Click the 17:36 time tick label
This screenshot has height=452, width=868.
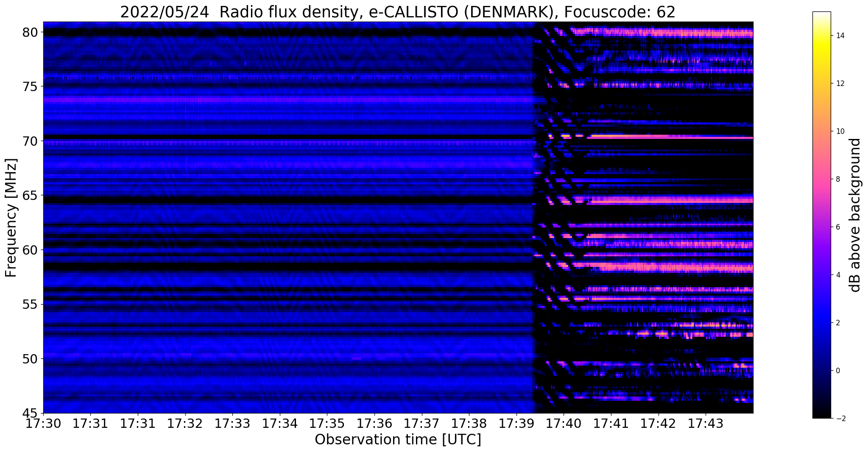click(x=374, y=424)
